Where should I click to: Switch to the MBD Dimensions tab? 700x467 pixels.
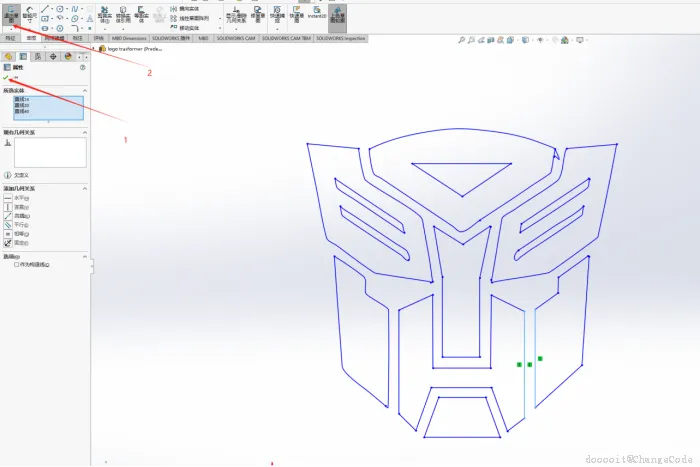(129, 38)
